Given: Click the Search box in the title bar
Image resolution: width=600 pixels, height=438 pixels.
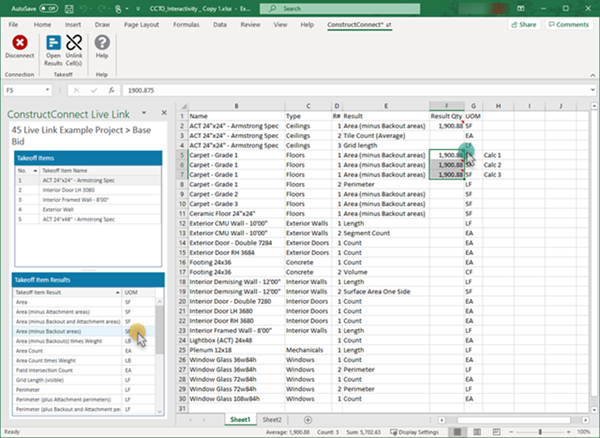Looking at the screenshot, I should coord(340,8).
